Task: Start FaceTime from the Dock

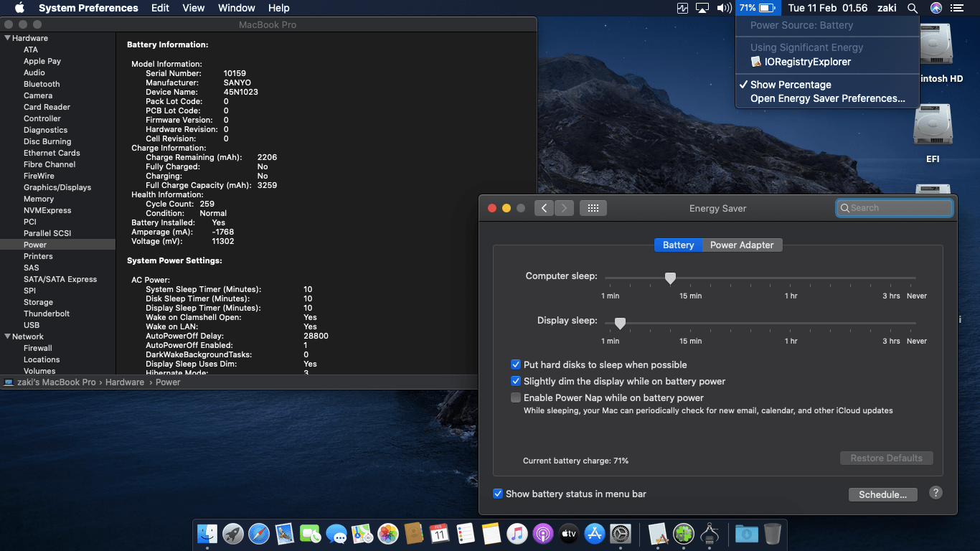Action: click(310, 533)
